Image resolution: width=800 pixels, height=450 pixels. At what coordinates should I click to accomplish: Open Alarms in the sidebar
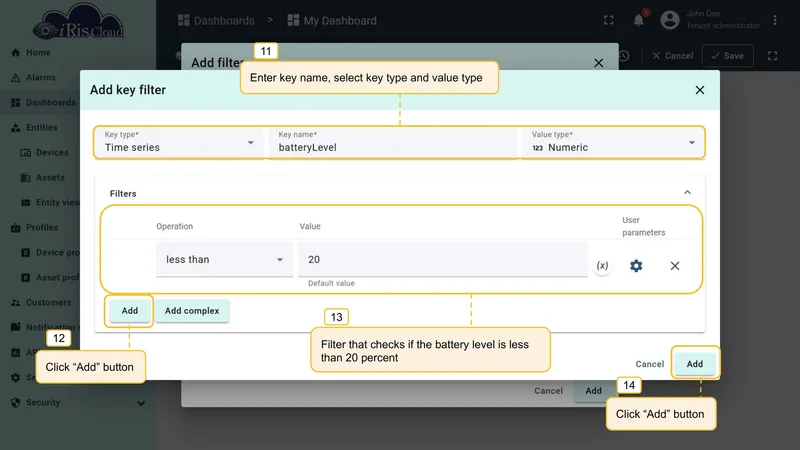tap(41, 78)
